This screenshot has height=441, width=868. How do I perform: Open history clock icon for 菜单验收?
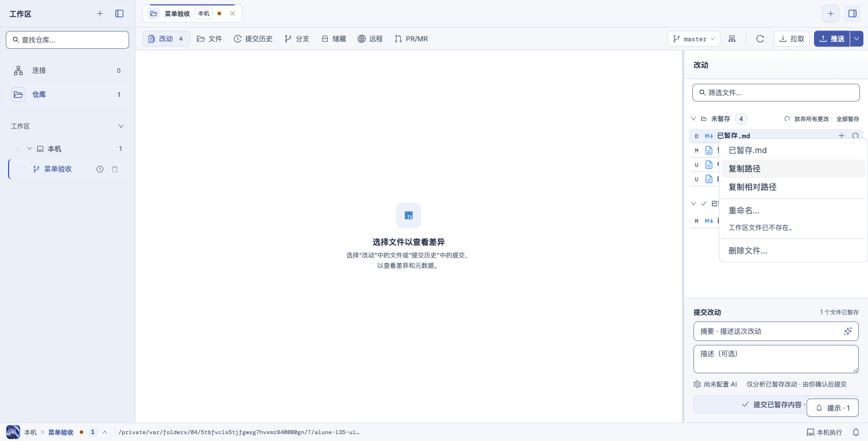pyautogui.click(x=100, y=169)
